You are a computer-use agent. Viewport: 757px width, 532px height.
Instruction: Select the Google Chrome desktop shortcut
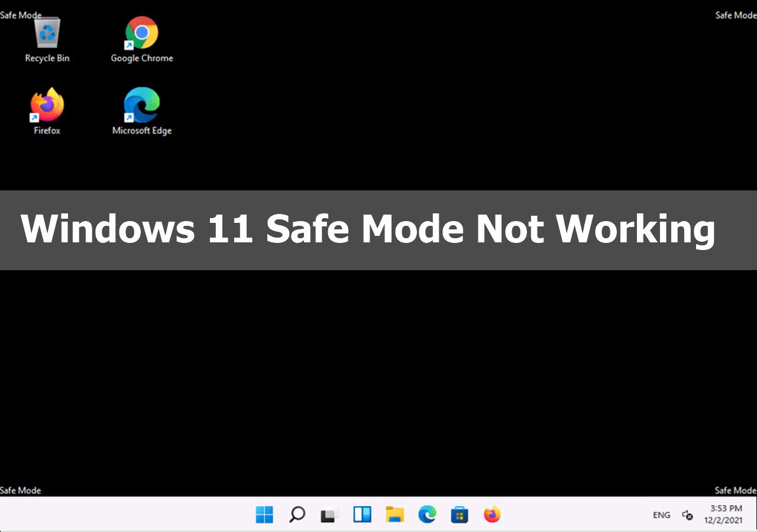click(142, 40)
